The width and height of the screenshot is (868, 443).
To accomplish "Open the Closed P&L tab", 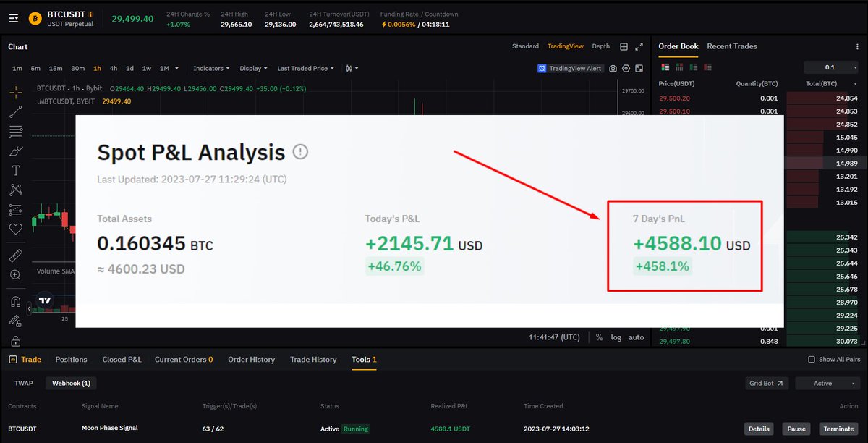I will pos(122,359).
